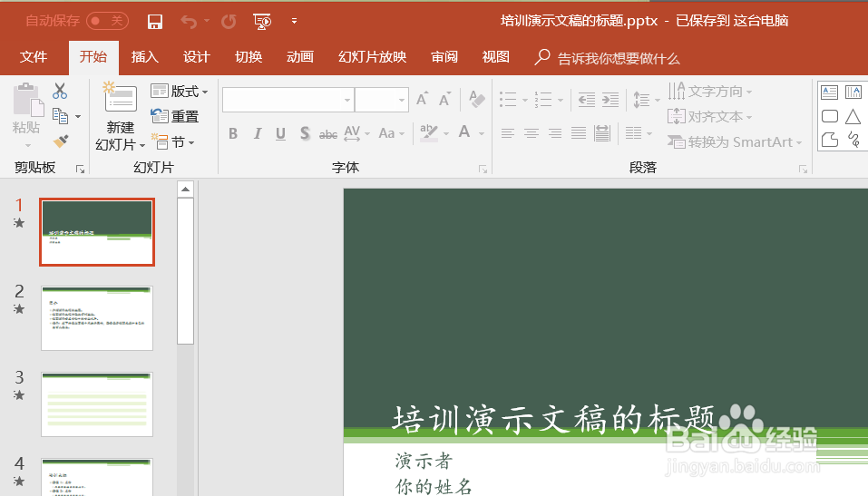868x496 pixels.
Task: Open the 剪贴板 dialog launcher
Action: click(x=80, y=170)
